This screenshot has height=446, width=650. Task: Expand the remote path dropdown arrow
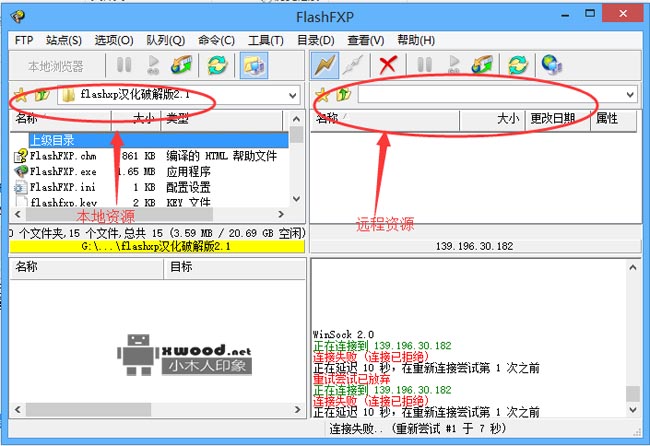pyautogui.click(x=630, y=95)
